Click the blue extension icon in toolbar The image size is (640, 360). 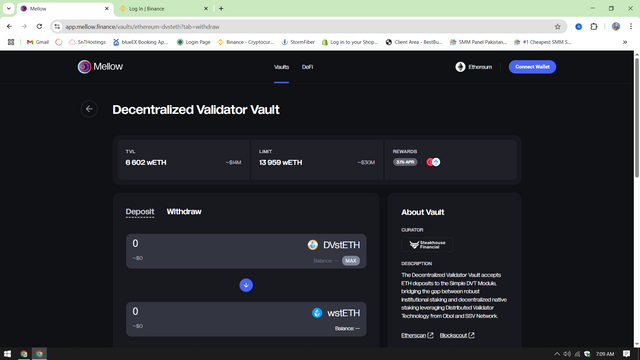[578, 27]
